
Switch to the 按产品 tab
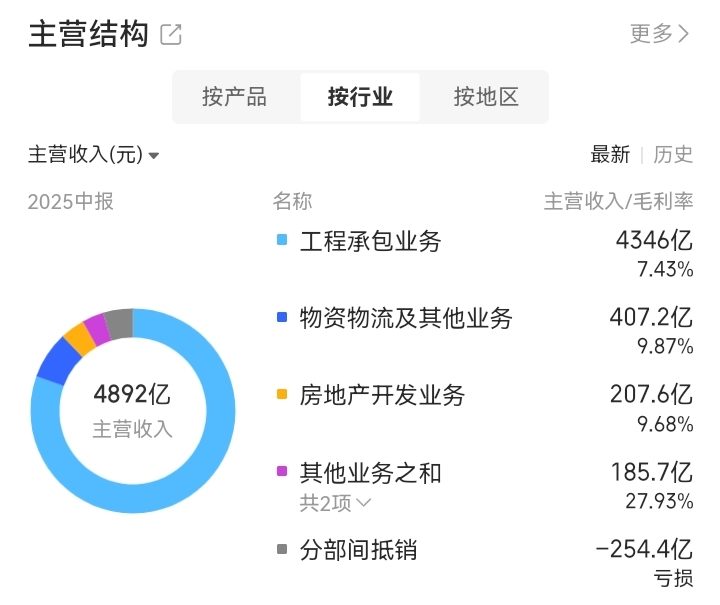point(235,97)
